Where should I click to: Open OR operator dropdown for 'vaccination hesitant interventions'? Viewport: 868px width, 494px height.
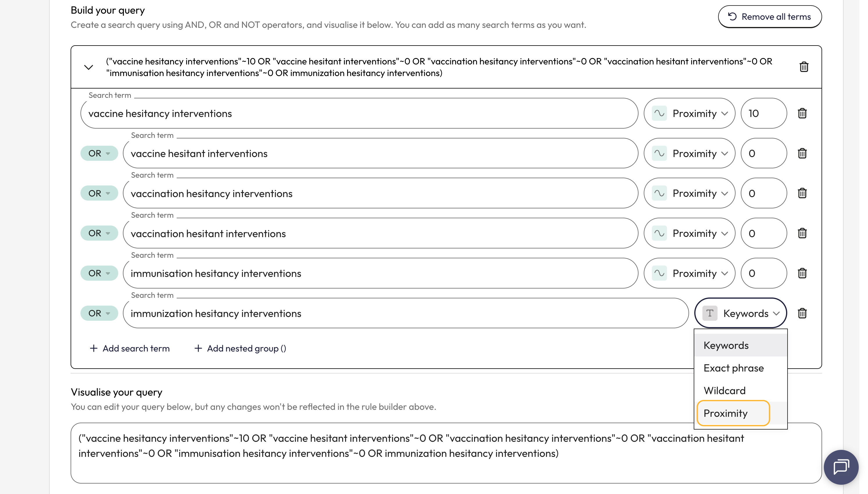coord(99,233)
